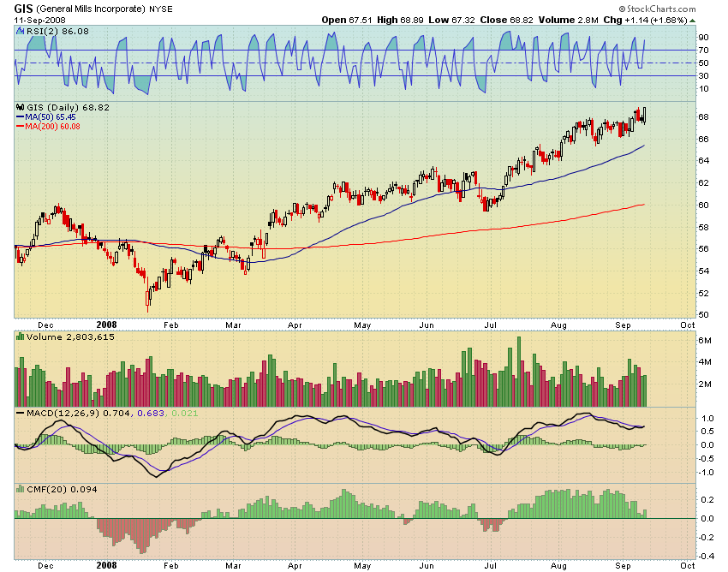Click the Open 67.51 value
Image resolution: width=728 pixels, height=572 pixels.
347,20
